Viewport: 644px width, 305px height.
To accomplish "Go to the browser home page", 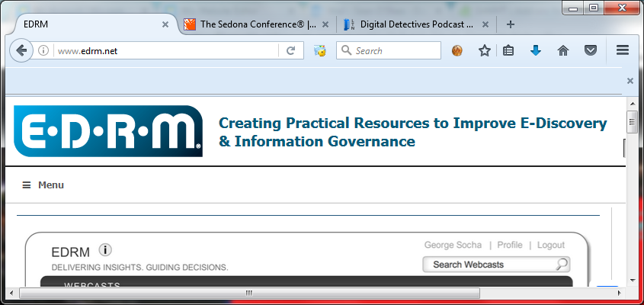I will click(x=563, y=50).
